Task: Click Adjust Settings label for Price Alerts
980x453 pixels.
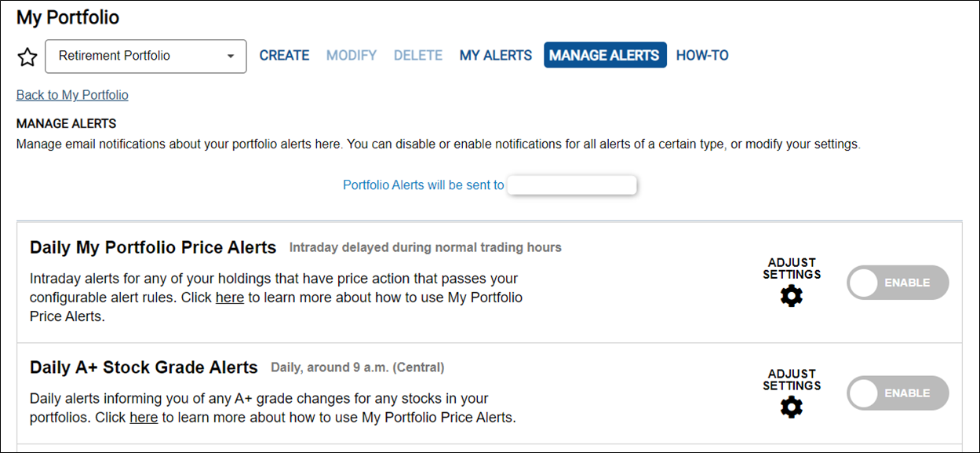Action: (x=792, y=269)
